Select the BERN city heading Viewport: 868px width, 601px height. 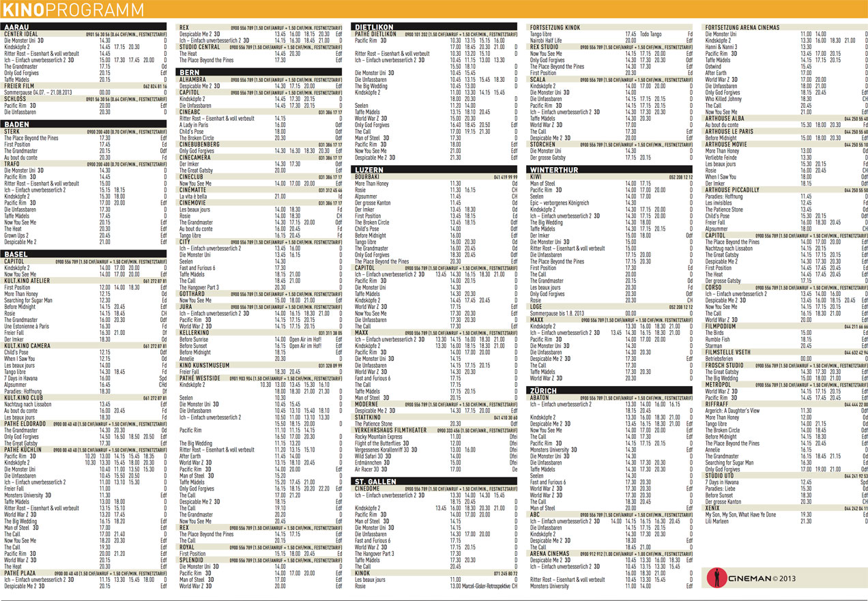click(x=190, y=72)
